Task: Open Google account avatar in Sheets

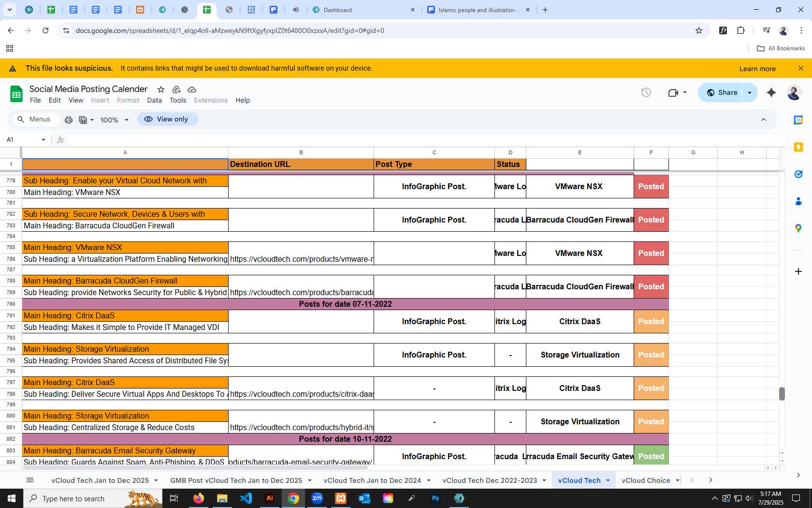Action: point(794,92)
